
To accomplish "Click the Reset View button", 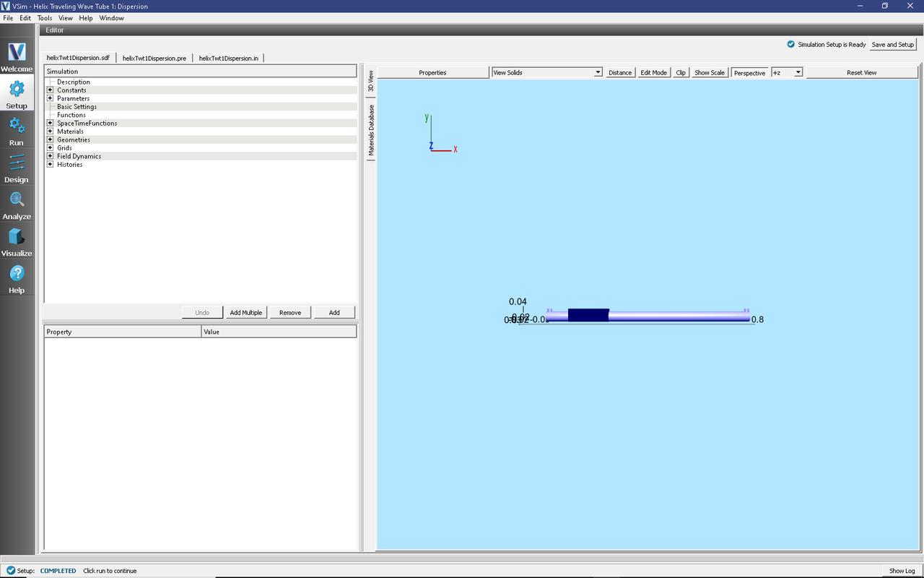I will click(x=862, y=72).
